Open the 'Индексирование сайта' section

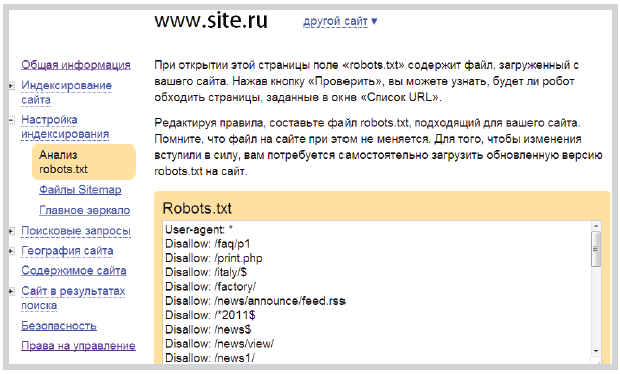pos(66,93)
